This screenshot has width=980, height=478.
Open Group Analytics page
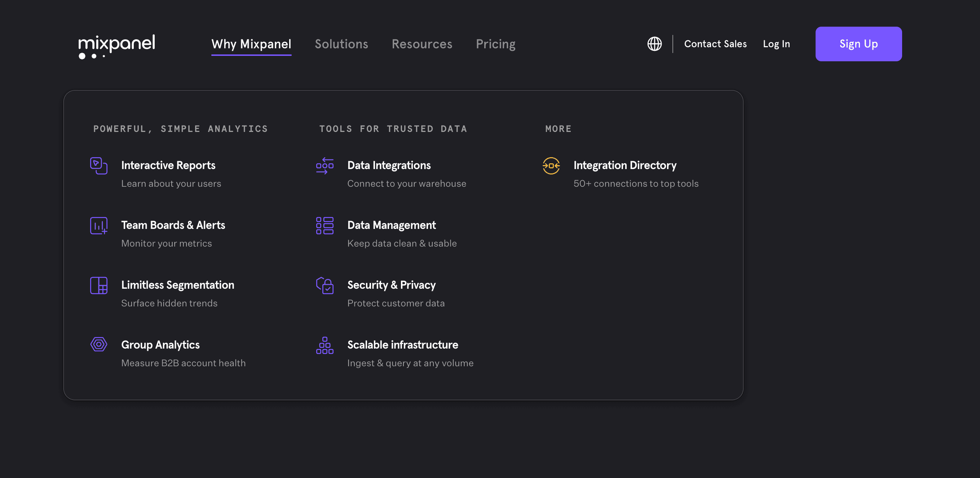(160, 345)
